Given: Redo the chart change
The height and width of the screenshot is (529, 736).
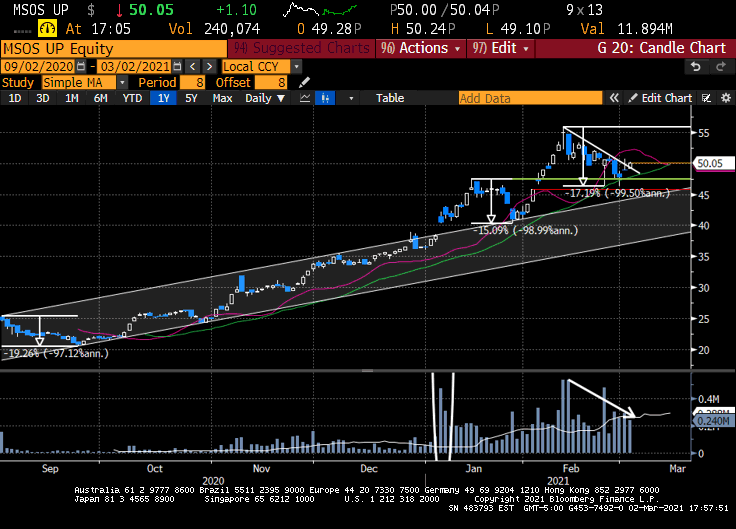Looking at the screenshot, I should [721, 67].
